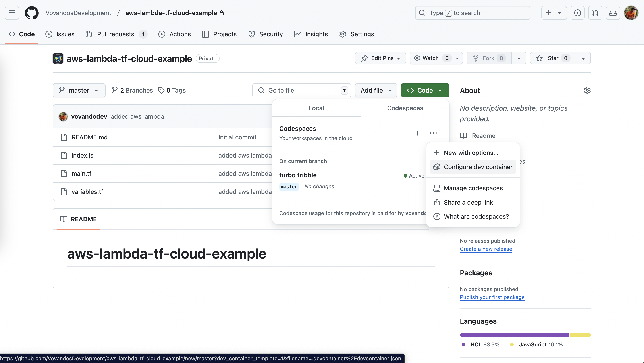The width and height of the screenshot is (644, 363).
Task: Open the About section settings gear
Action: 587,90
